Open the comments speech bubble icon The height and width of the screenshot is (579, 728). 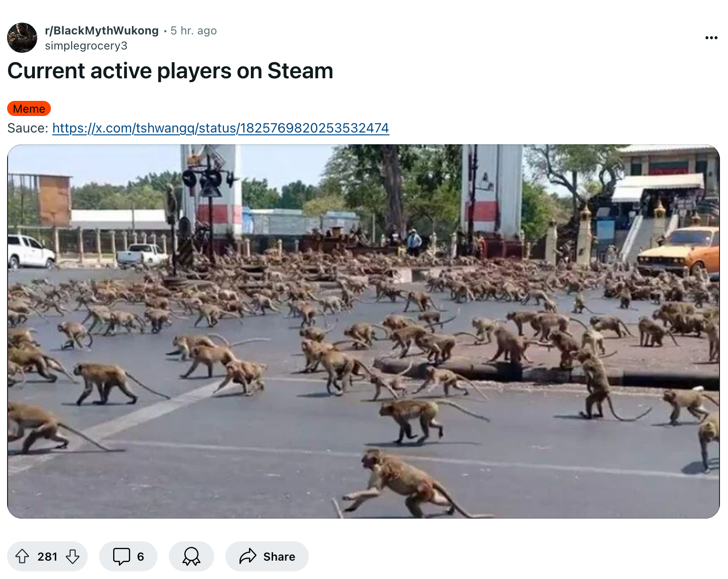click(121, 556)
